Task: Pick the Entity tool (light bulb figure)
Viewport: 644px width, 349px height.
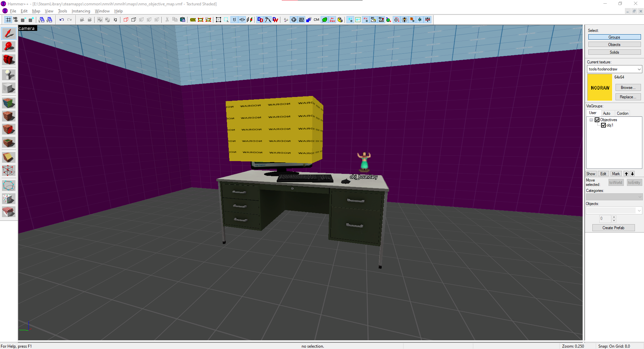Action: (x=9, y=74)
